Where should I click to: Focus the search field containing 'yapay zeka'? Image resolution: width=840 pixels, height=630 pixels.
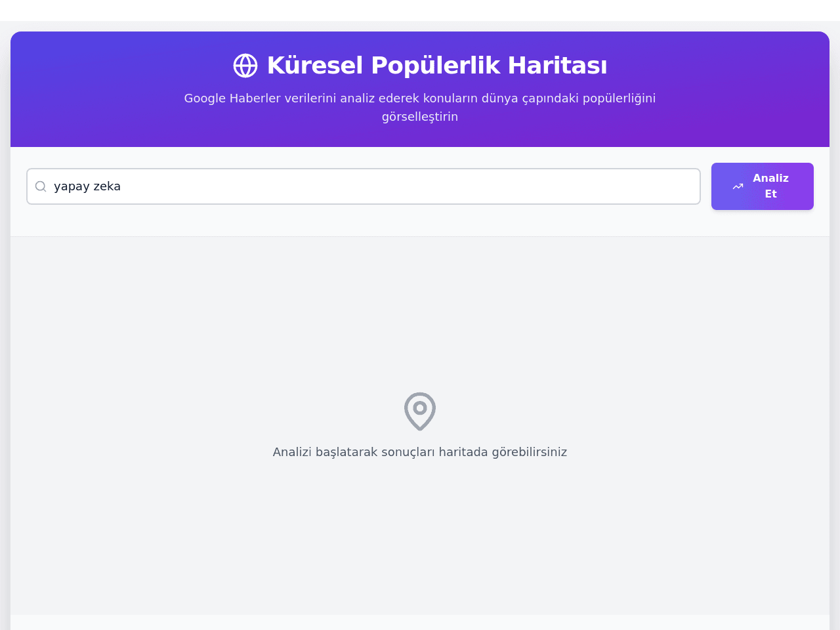click(364, 186)
